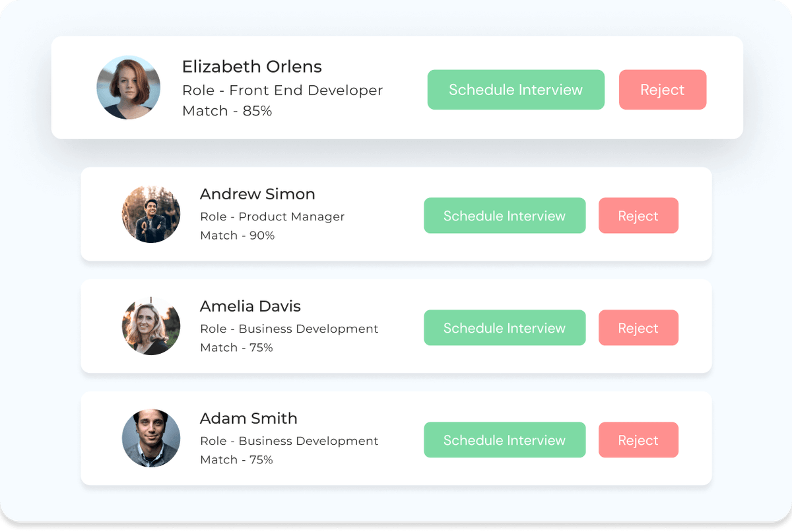The width and height of the screenshot is (792, 532).
Task: Select Adam Smith's profile avatar
Action: 151,438
